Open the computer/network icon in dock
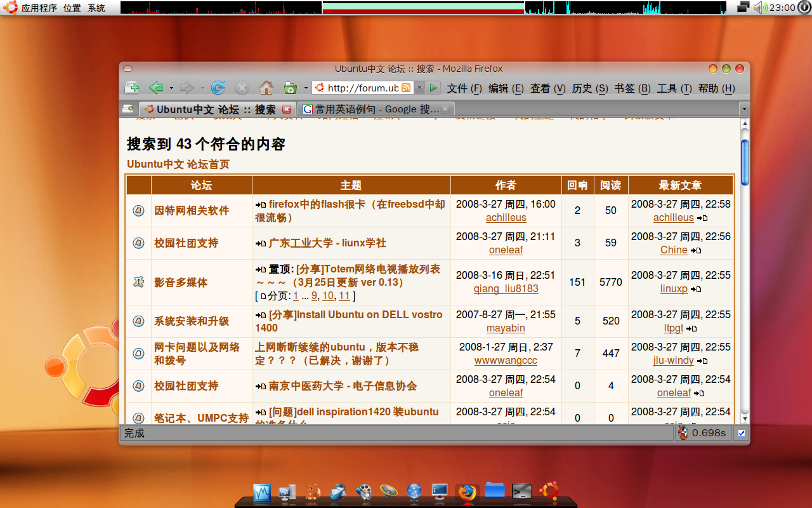The image size is (812, 508). coord(287,491)
